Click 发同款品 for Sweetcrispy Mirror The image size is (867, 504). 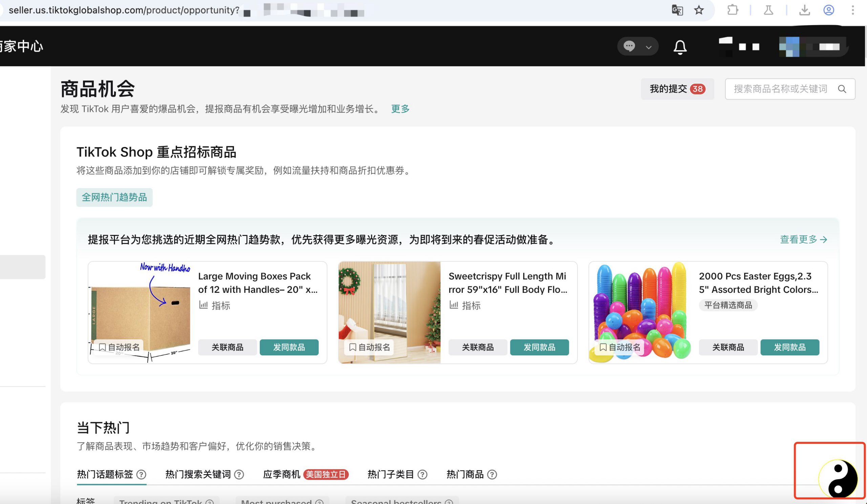tap(540, 347)
